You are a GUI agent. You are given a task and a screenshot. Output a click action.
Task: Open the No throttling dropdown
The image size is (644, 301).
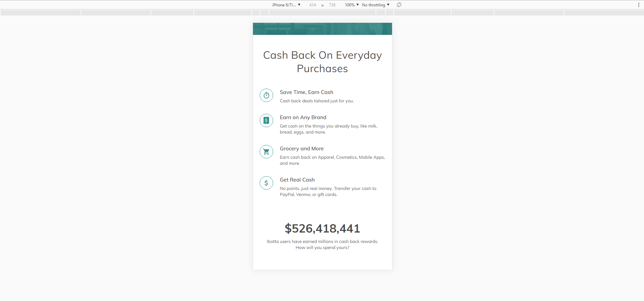[376, 5]
